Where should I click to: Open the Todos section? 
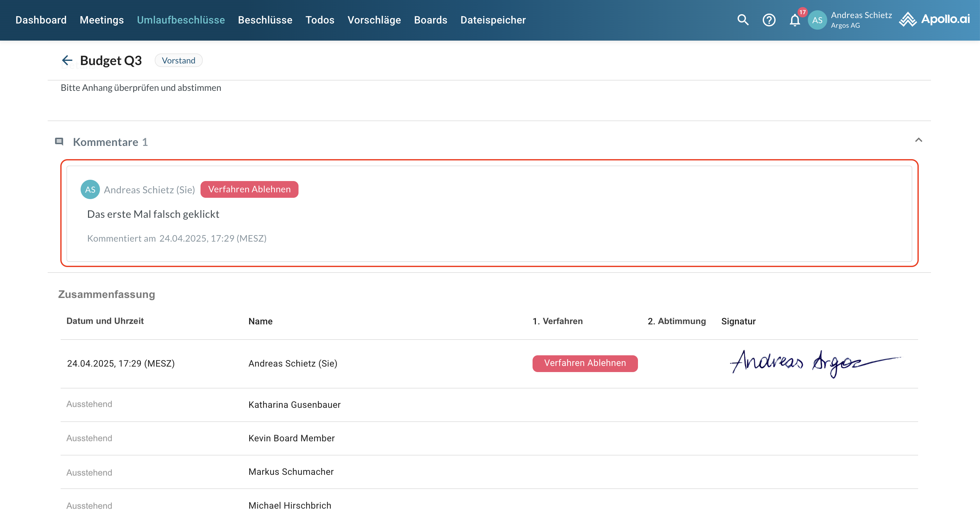tap(319, 20)
